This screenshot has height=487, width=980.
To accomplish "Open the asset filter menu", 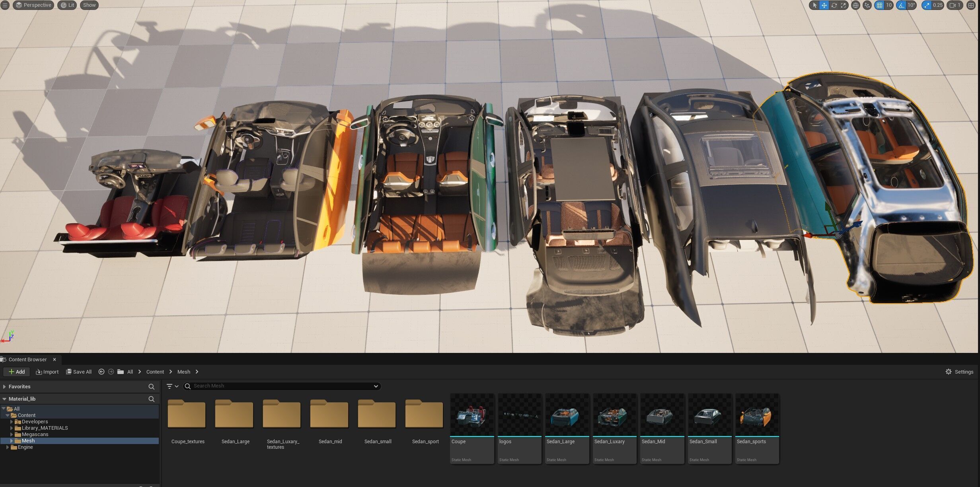I will tap(172, 386).
